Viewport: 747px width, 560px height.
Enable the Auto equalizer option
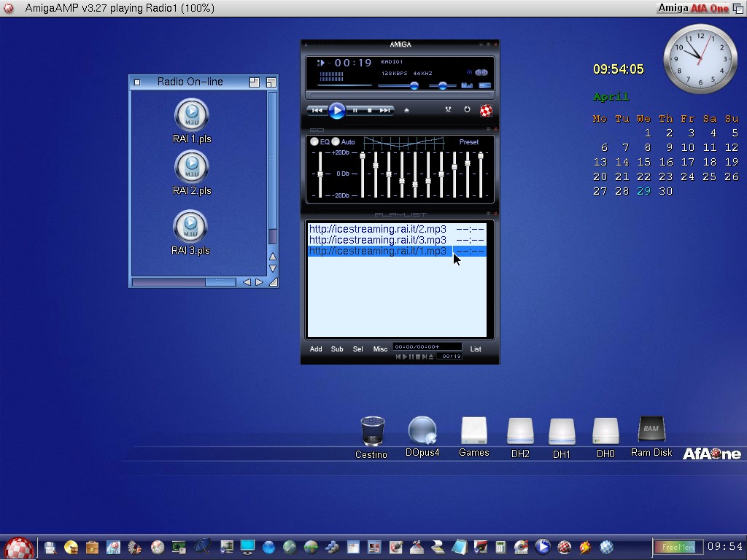(x=336, y=141)
